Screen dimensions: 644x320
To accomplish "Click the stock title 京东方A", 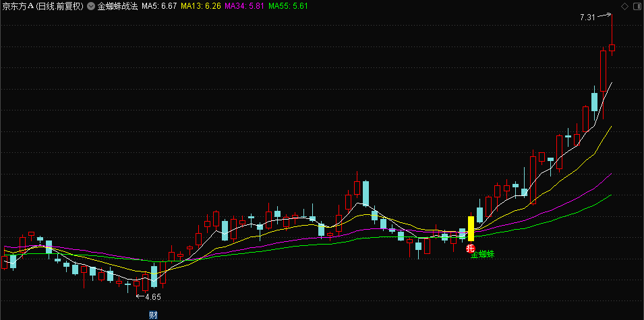I will click(x=18, y=6).
